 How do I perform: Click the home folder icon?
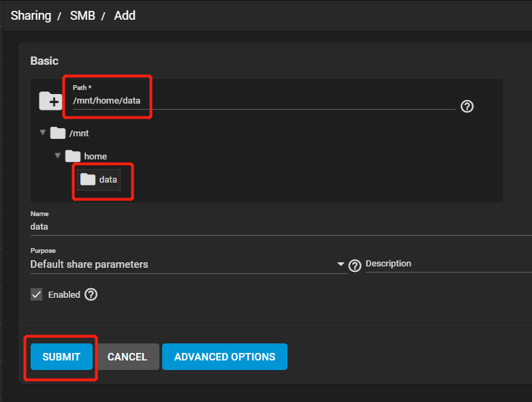tap(73, 156)
